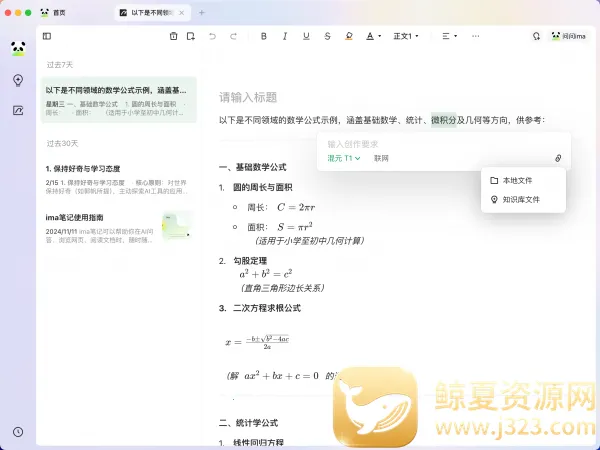Choose 本地文件 from the attachment menu
Screen dimensions: 600x450
[x=523, y=180]
